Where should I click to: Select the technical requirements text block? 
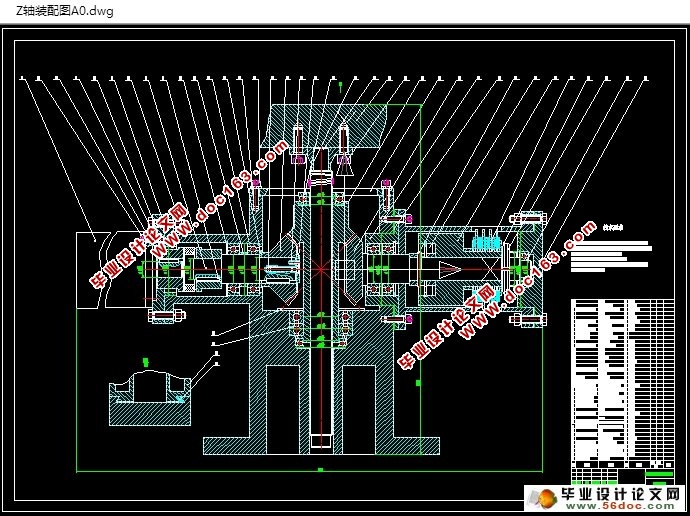click(x=611, y=249)
